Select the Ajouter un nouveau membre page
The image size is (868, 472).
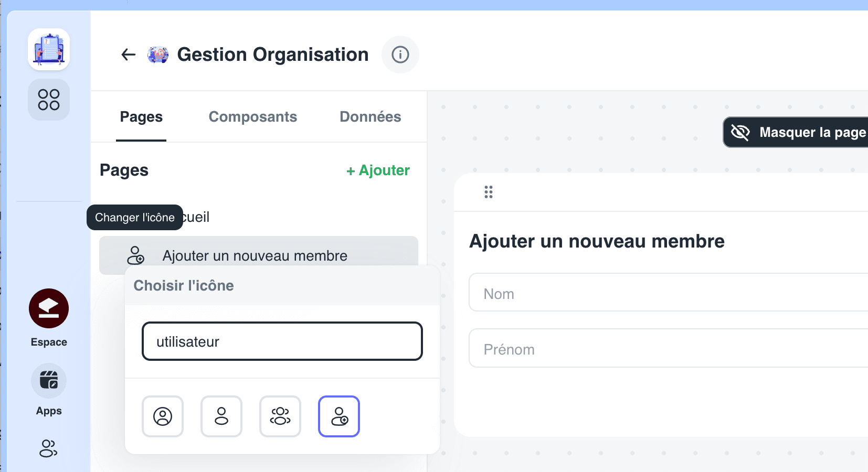click(x=255, y=255)
